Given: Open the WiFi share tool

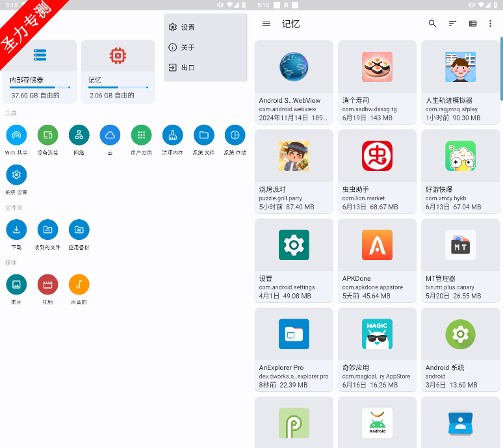Looking at the screenshot, I should [16, 135].
